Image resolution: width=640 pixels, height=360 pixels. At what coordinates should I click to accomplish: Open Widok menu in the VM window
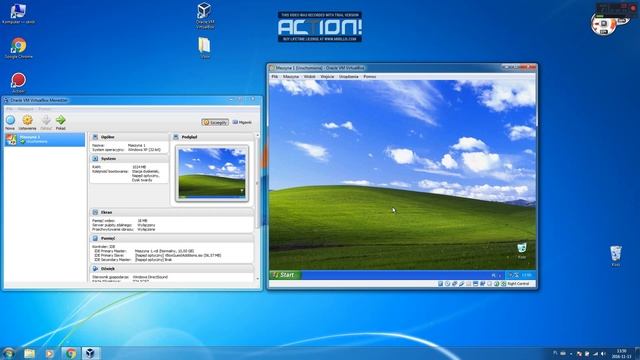point(309,76)
